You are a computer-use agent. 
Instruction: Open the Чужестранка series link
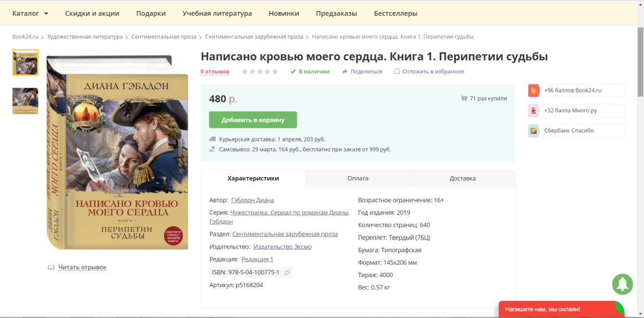click(279, 217)
